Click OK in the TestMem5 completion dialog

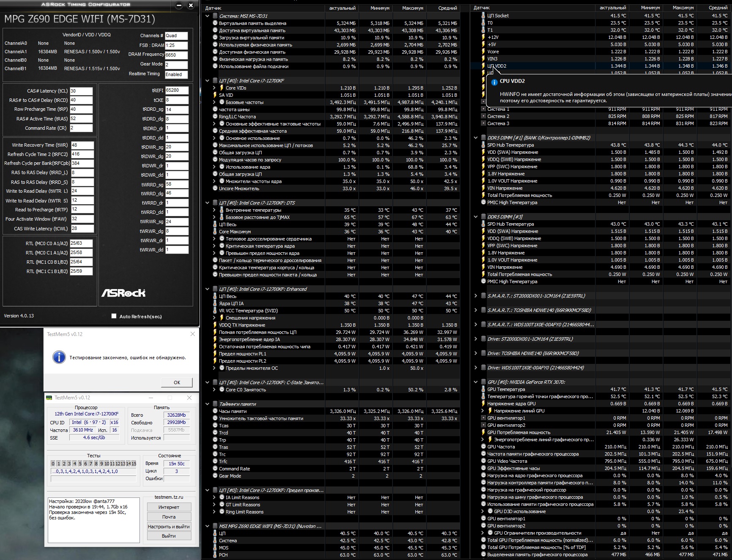pos(177,382)
